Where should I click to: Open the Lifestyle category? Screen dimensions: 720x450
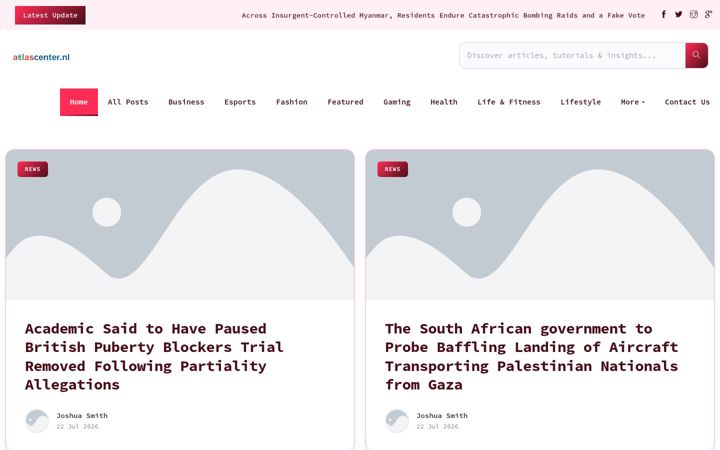pyautogui.click(x=580, y=102)
